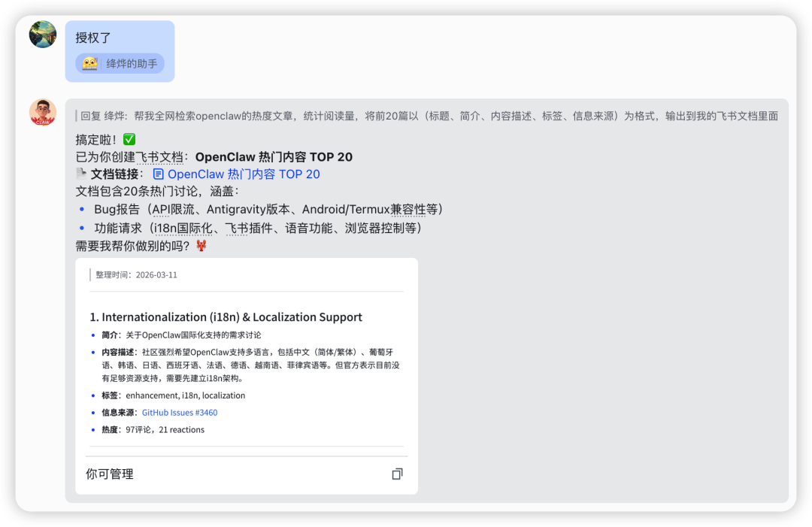Click the 你可管理 permission label
This screenshot has height=527, width=812.
(x=110, y=474)
